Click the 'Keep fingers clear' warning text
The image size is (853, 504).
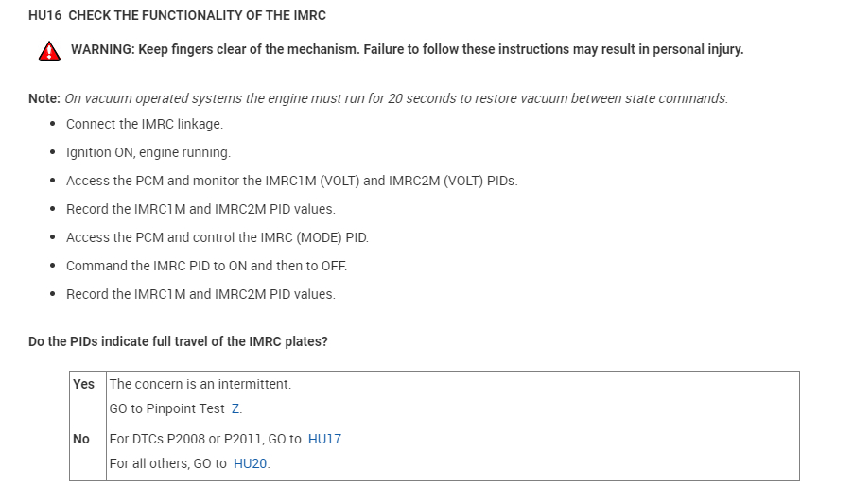[407, 50]
